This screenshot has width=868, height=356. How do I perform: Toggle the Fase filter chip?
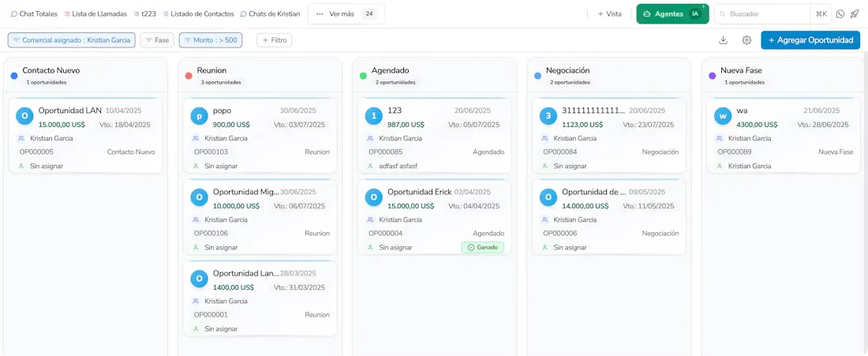click(157, 40)
